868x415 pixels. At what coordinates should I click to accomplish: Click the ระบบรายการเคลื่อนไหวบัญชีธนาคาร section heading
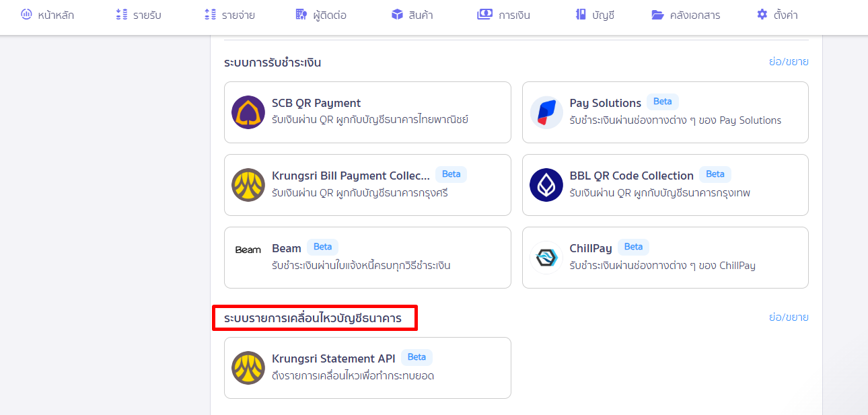coord(313,318)
